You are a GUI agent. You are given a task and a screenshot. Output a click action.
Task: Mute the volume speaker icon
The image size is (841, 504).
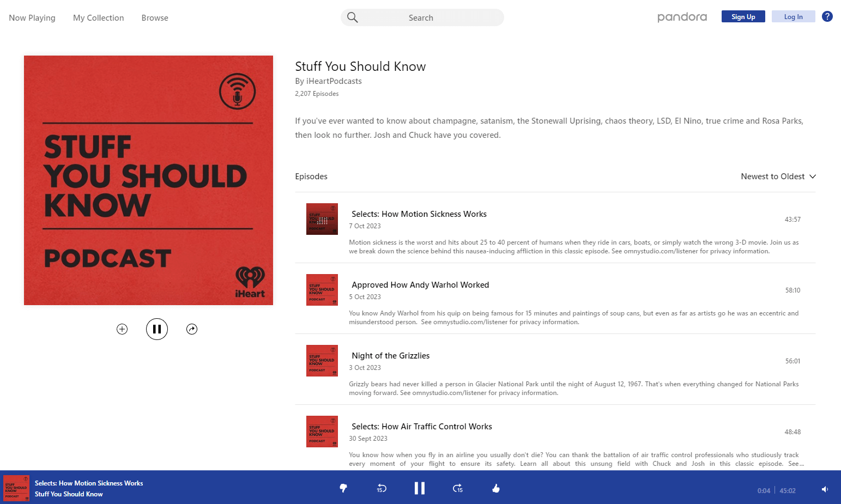click(825, 489)
